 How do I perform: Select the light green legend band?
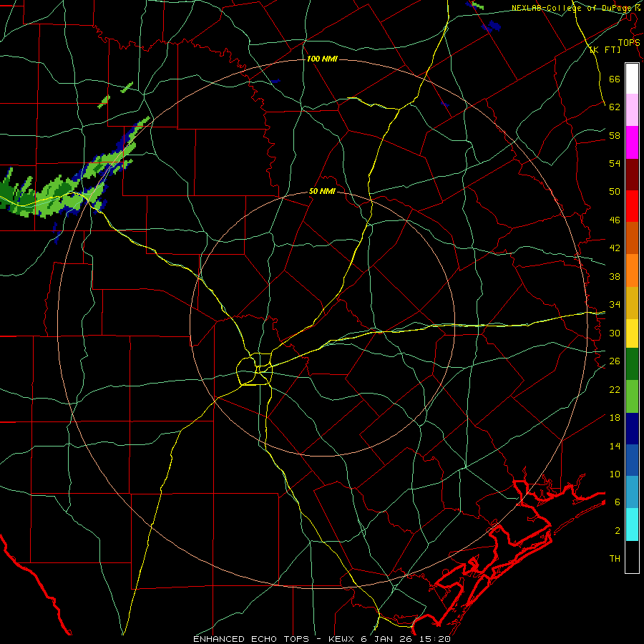[x=632, y=396]
